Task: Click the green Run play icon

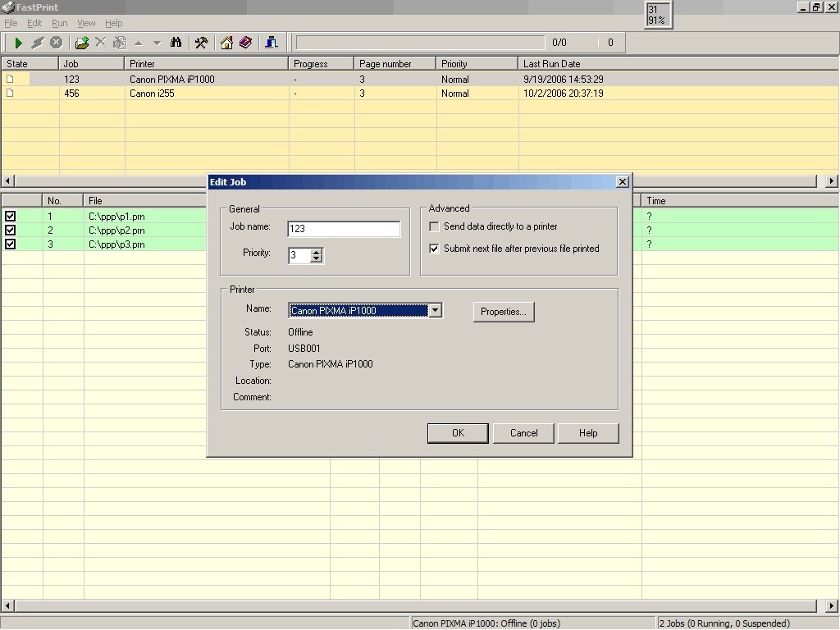Action: pyautogui.click(x=18, y=43)
